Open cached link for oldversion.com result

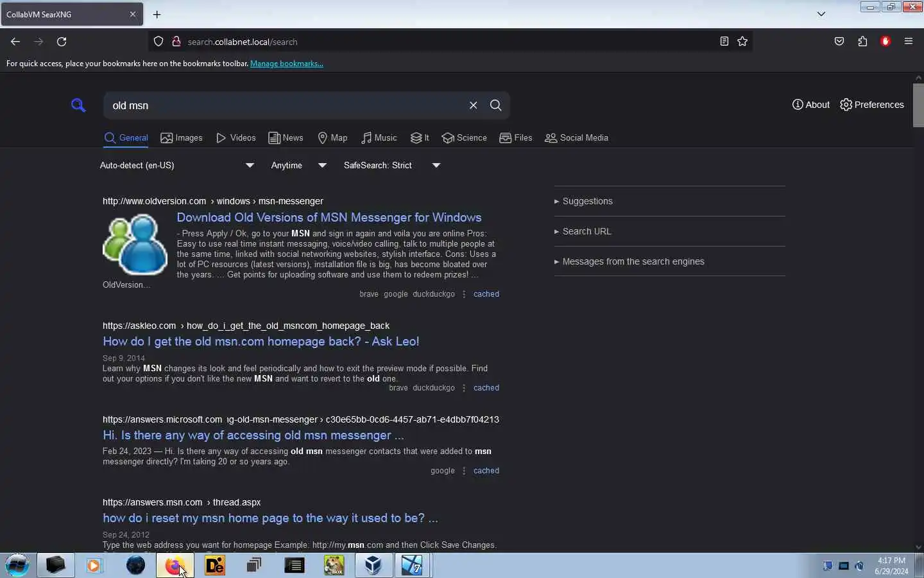click(x=486, y=294)
